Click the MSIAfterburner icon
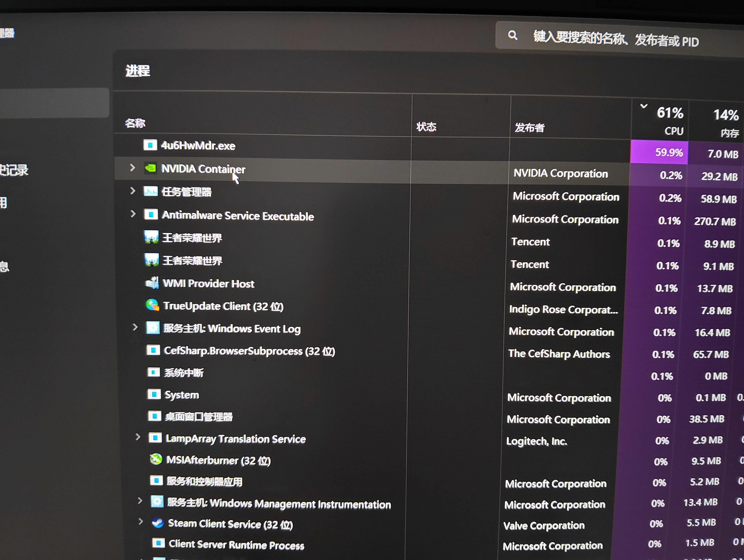The width and height of the screenshot is (744, 560). tap(156, 459)
